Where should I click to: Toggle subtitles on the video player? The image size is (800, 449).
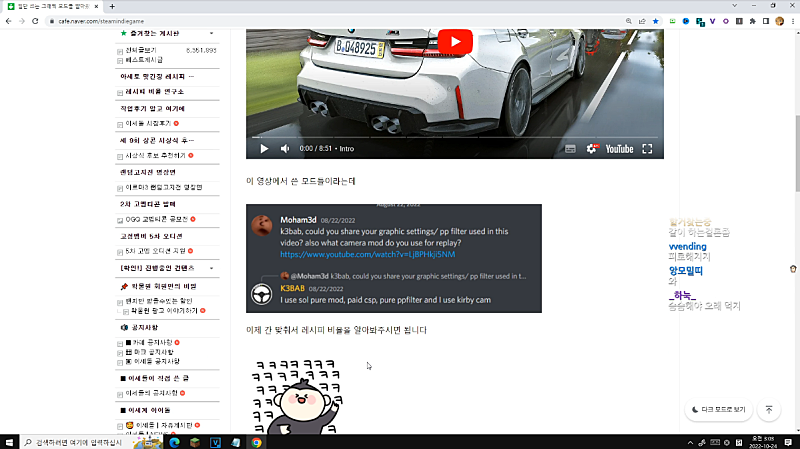pos(570,149)
